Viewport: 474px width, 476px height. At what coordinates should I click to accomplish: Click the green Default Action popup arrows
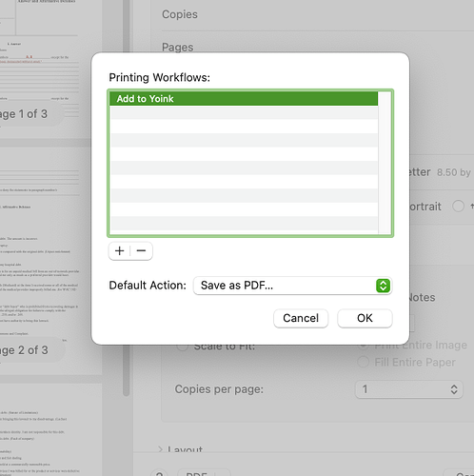coord(383,286)
